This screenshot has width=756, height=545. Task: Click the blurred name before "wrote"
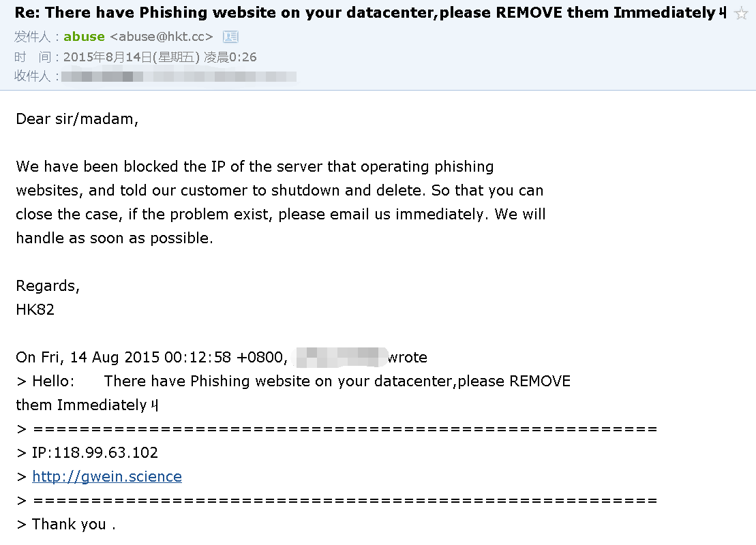(x=342, y=357)
